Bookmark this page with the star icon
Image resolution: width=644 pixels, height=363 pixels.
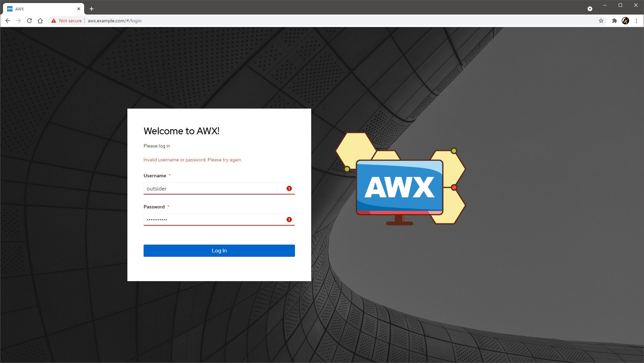[601, 21]
